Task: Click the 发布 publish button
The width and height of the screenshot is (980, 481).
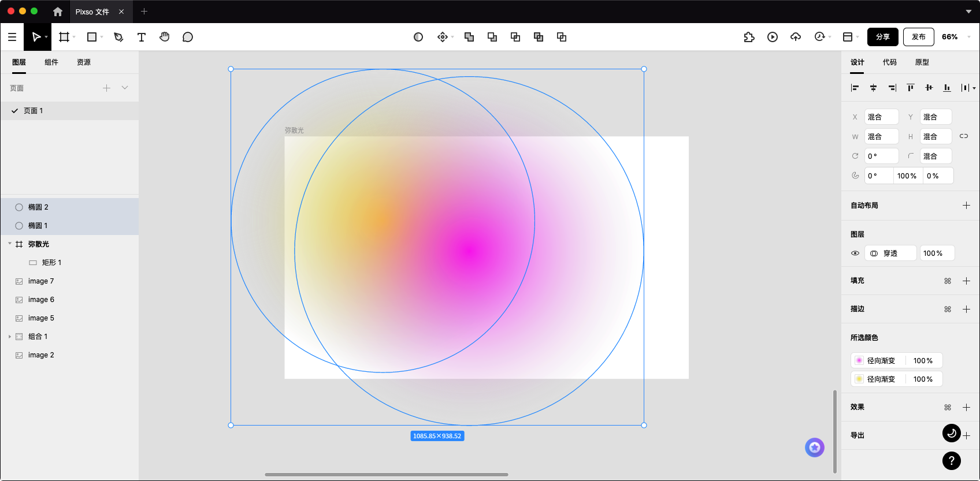Action: click(x=919, y=37)
